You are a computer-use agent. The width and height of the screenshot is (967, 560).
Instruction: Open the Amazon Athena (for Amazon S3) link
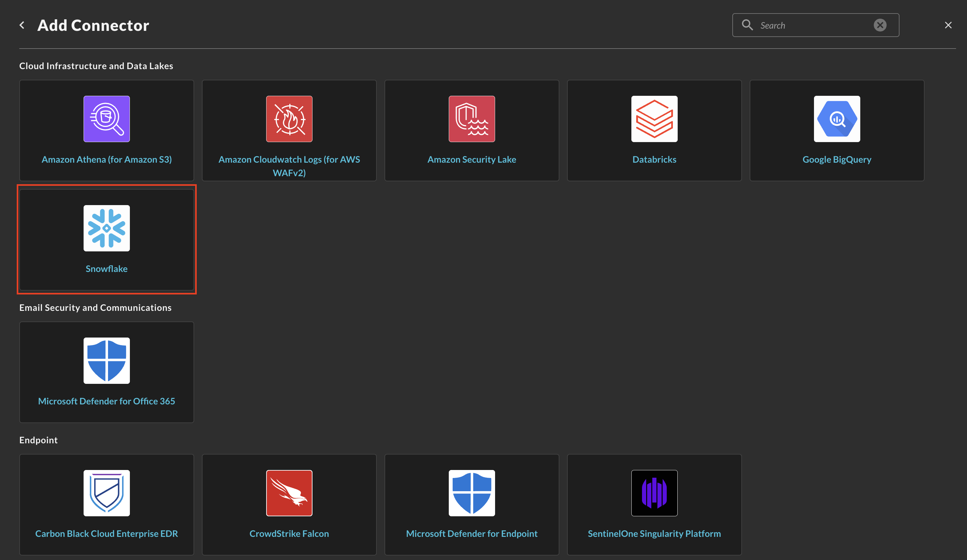(x=107, y=160)
